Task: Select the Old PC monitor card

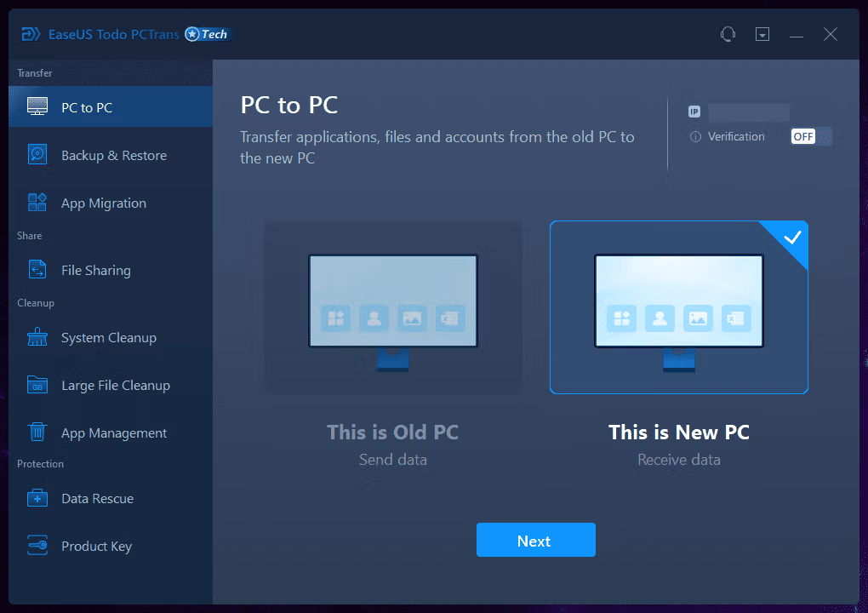Action: [x=393, y=307]
